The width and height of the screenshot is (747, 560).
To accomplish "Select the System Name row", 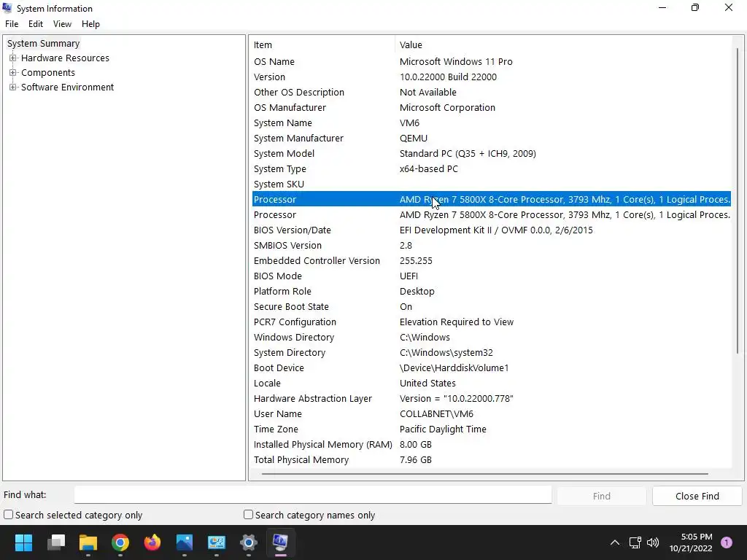I will tap(492, 122).
